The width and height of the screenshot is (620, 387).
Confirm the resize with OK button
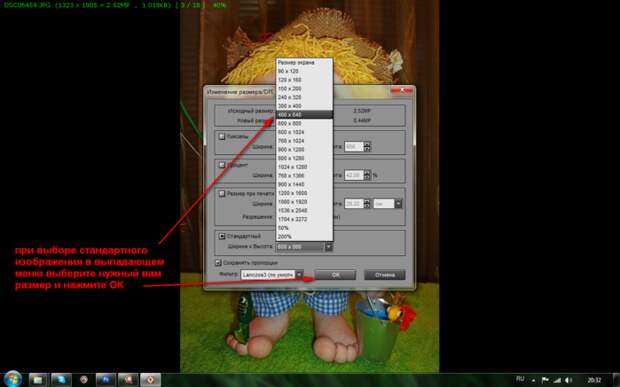[x=335, y=275]
